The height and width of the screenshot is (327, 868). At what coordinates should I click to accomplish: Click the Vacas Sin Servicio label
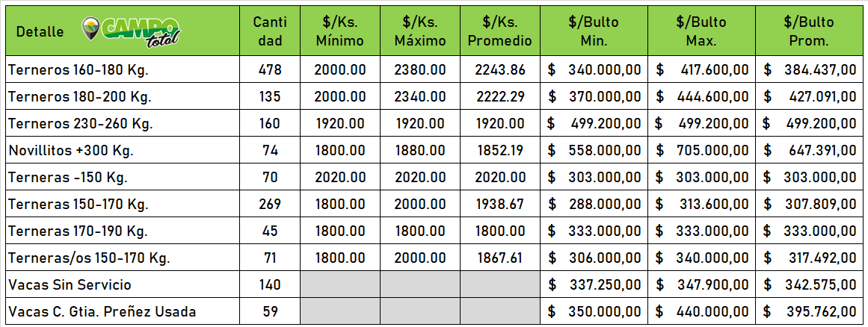pos(70,285)
